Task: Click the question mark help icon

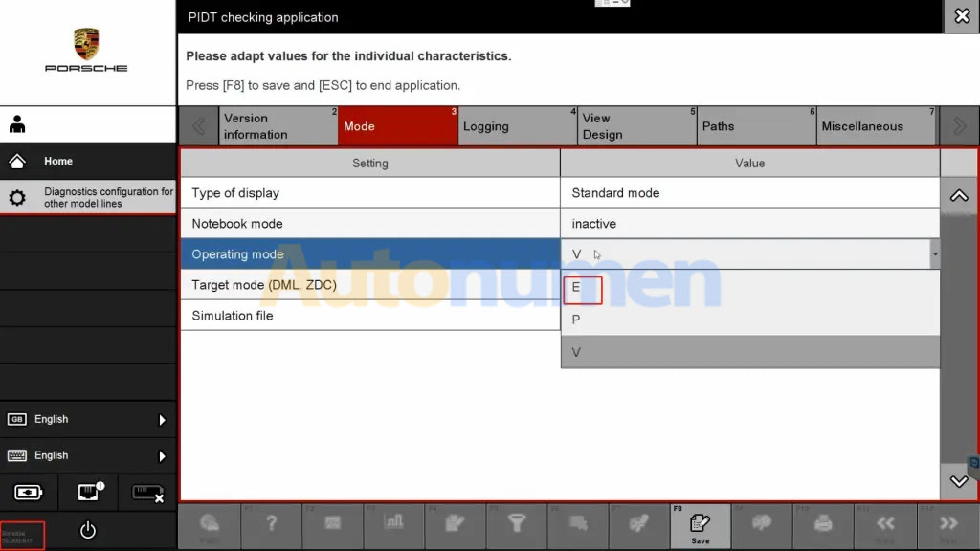Action: coord(272,524)
